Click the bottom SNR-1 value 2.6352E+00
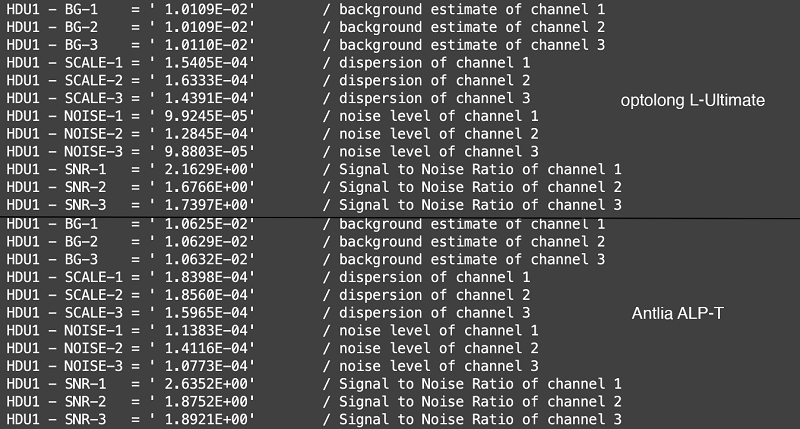The image size is (800, 429). pos(206,384)
